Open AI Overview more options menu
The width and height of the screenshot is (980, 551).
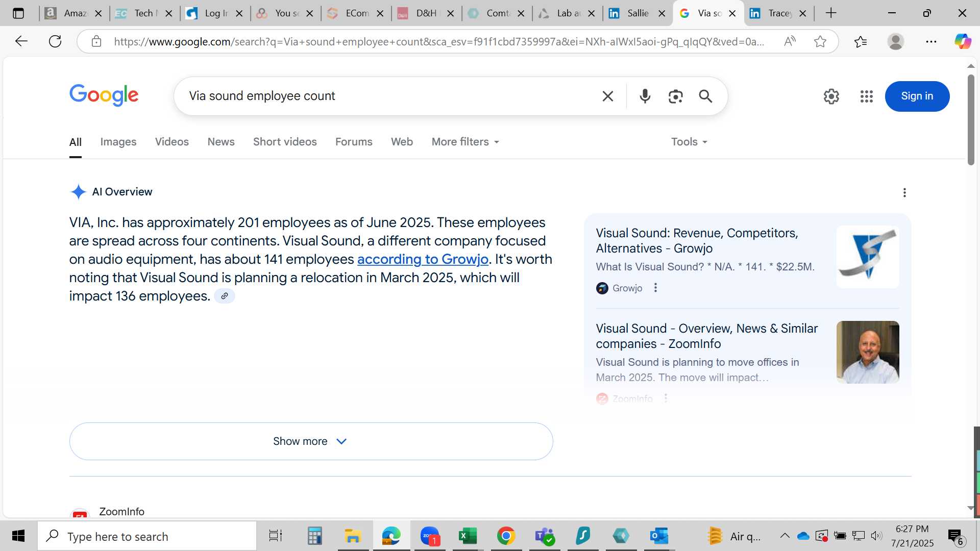(x=904, y=192)
